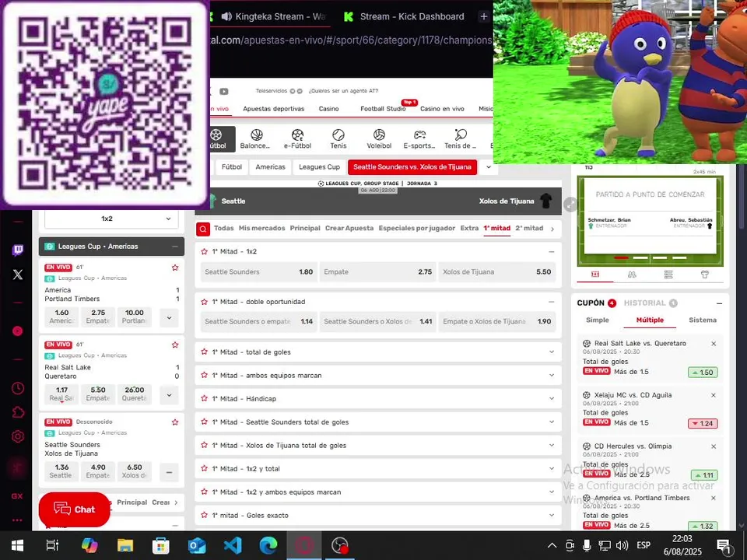Select the Sistema coupon tab

703,320
